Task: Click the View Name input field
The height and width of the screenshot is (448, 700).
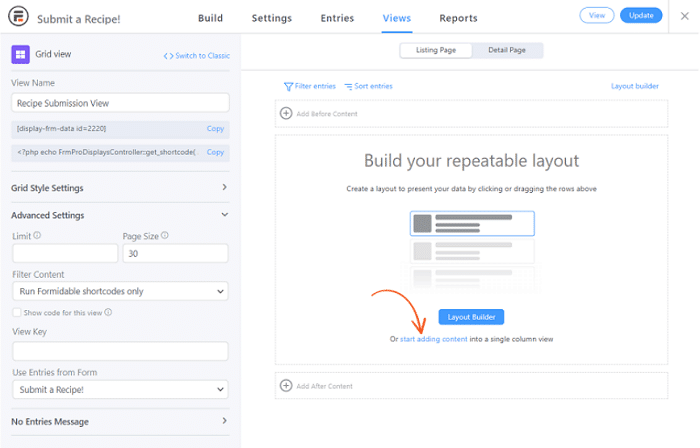Action: 120,103
